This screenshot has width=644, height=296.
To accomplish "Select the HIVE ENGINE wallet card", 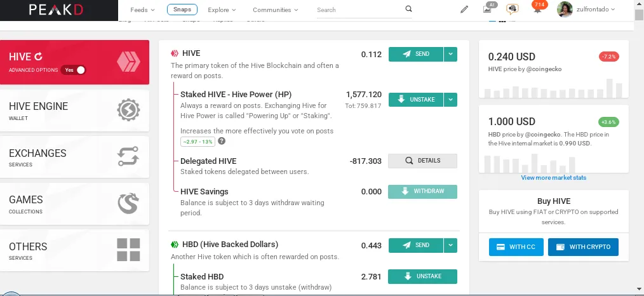I will click(74, 111).
